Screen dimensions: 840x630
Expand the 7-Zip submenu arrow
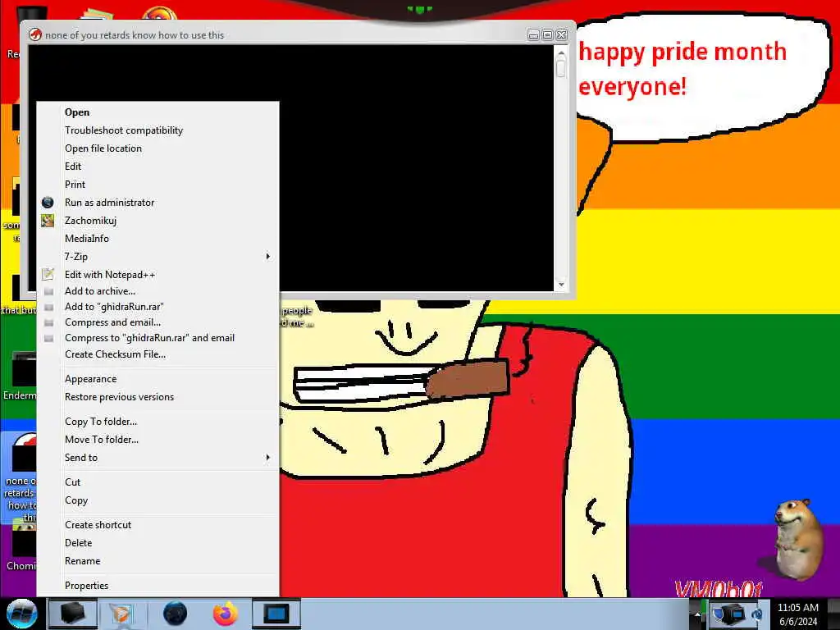(268, 257)
